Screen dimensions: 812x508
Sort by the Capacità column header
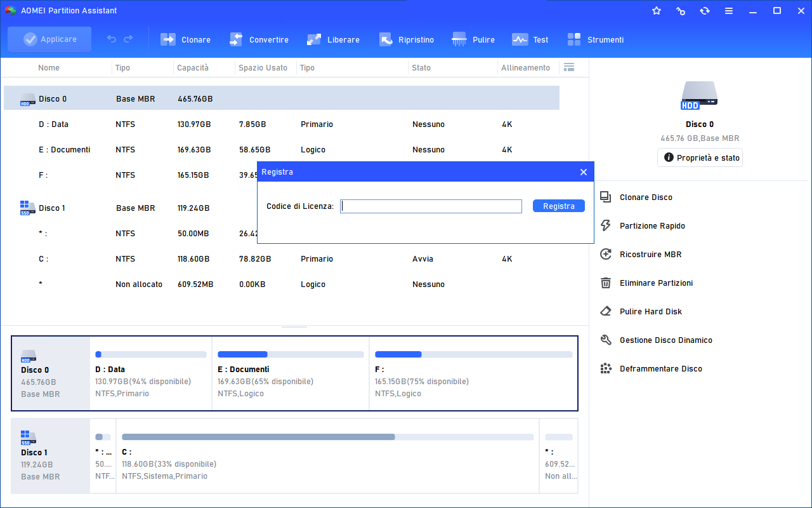[193, 68]
